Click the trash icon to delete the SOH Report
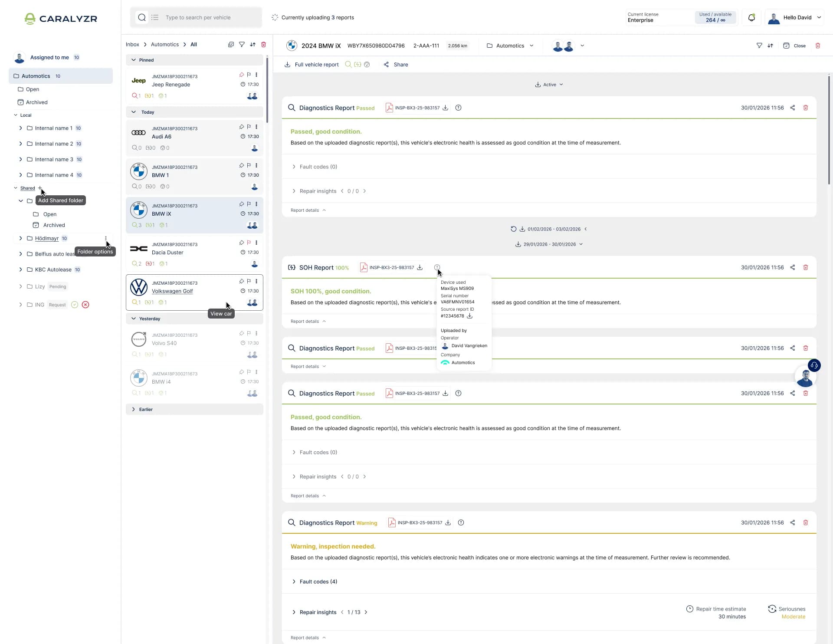 point(806,267)
